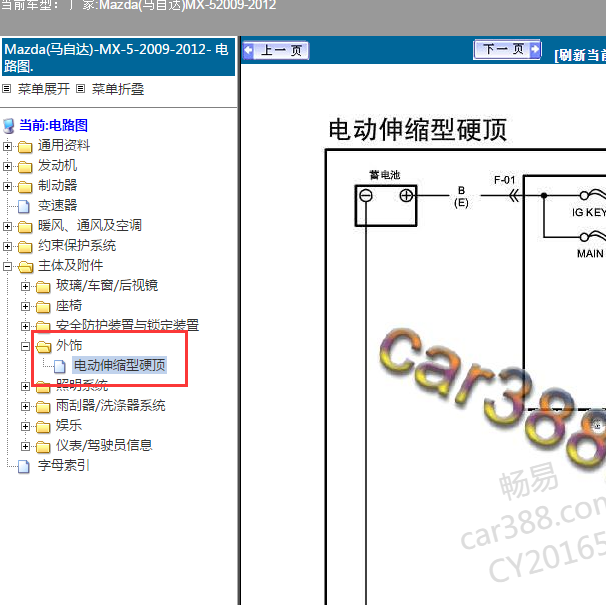Click the 仪表/驾驶员信息 folder icon
Viewport: 606px width, 605px height.
coord(43,447)
